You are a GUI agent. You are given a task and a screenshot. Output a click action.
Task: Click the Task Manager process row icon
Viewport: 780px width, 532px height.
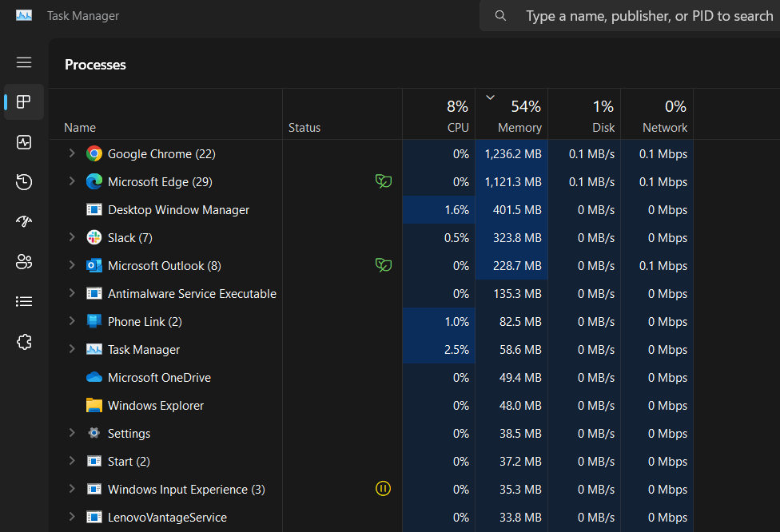(94, 350)
